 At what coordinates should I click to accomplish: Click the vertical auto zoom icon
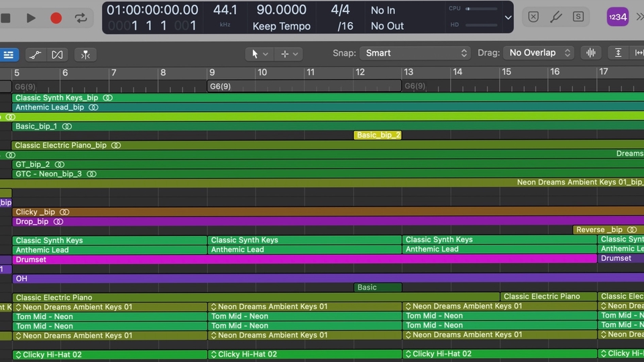[618, 52]
